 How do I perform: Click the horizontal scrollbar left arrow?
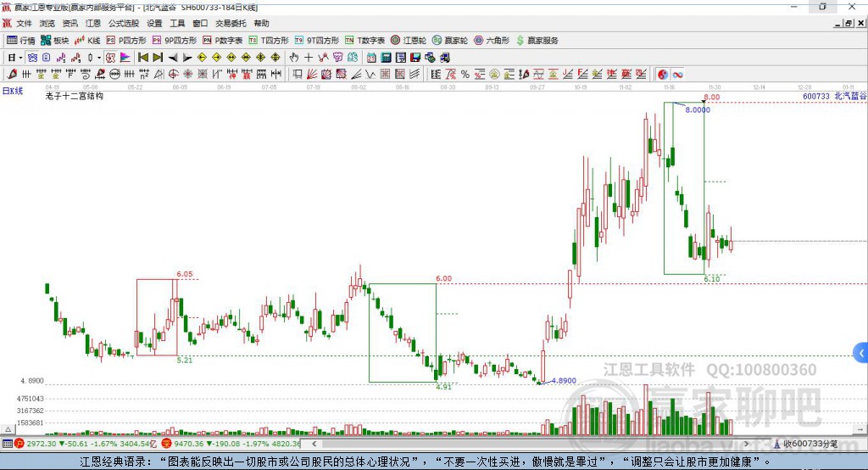pos(314,444)
